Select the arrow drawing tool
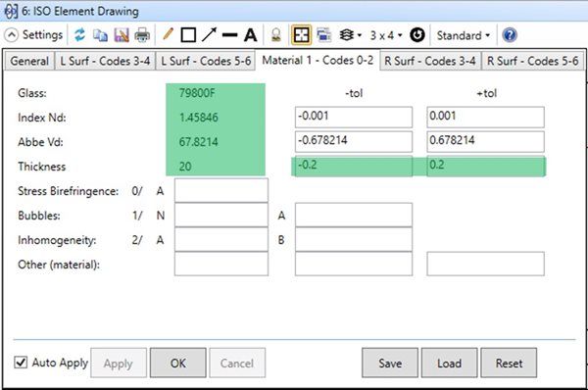 (209, 35)
